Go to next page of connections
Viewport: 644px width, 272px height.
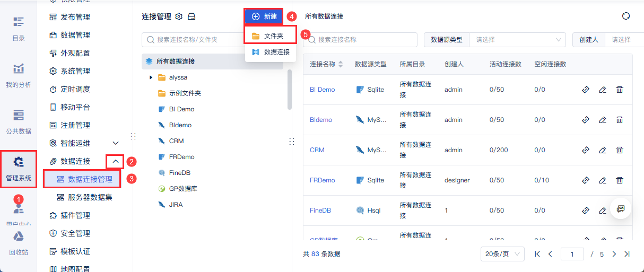[614, 254]
